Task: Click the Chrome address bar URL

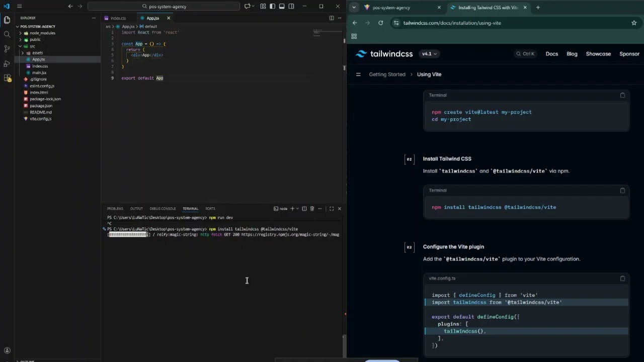Action: coord(452,23)
